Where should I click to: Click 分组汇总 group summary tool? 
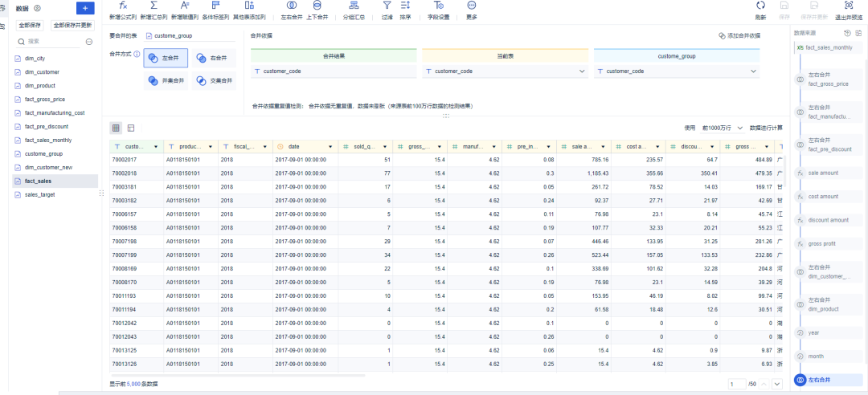[354, 10]
